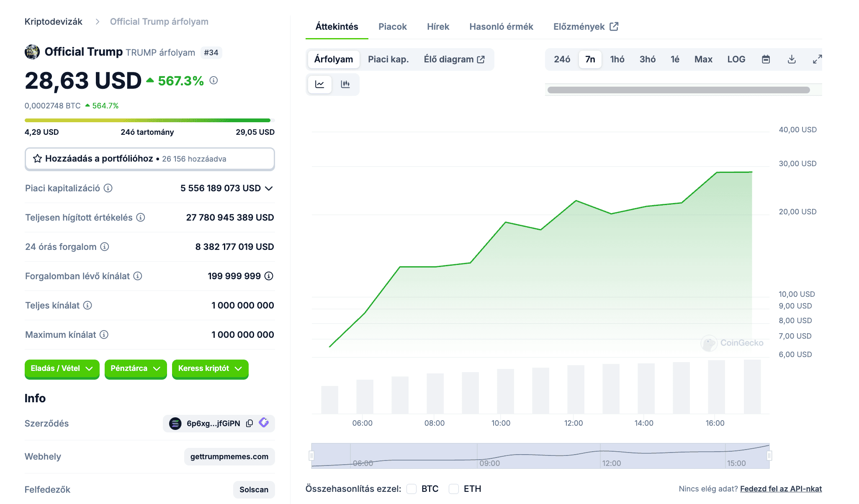Click external link icon on Előzmények
Screen dimensions: 859x504
[x=614, y=26]
